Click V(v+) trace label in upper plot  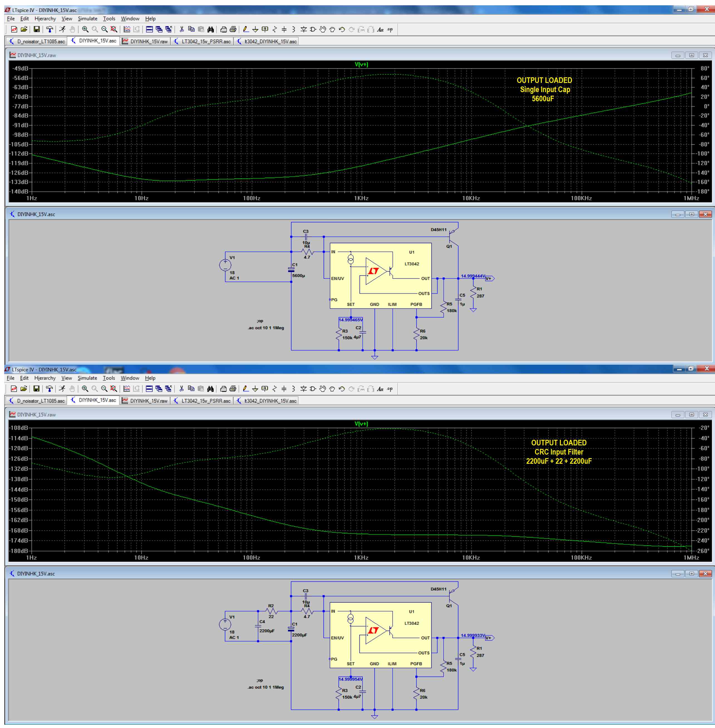(361, 64)
